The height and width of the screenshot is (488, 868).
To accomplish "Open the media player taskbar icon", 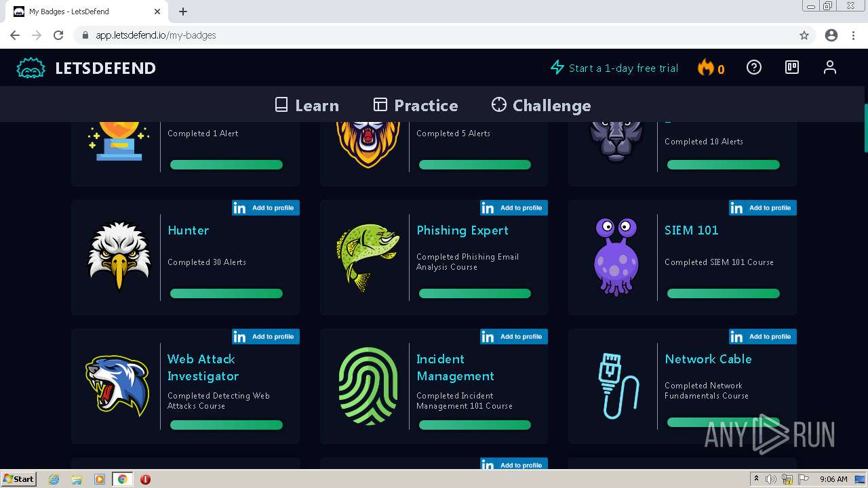I will [100, 479].
